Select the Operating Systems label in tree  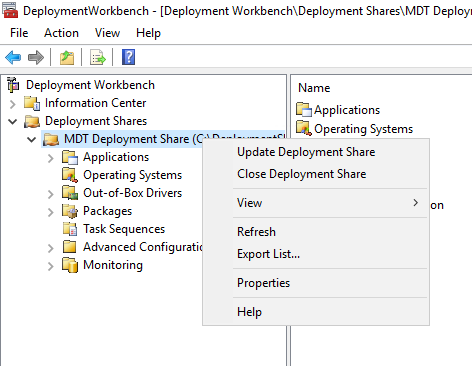pyautogui.click(x=132, y=175)
